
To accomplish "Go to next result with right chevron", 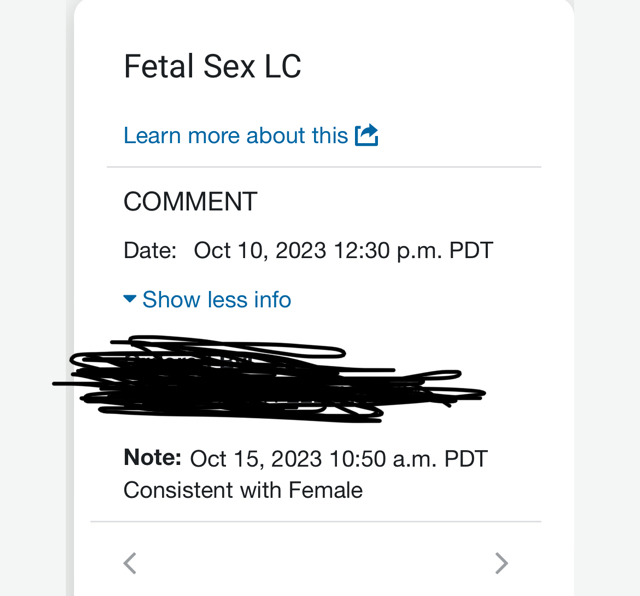I will [502, 563].
